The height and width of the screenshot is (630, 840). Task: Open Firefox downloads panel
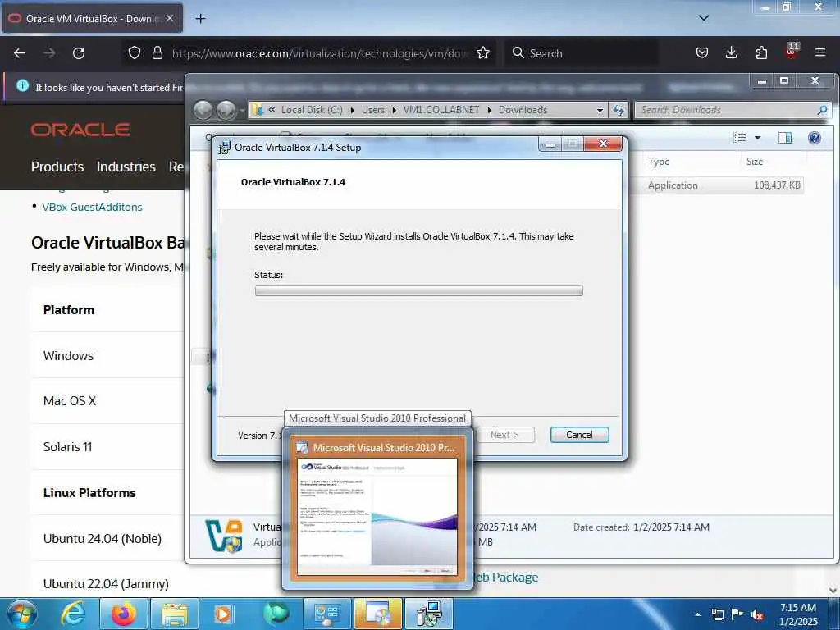(x=731, y=52)
